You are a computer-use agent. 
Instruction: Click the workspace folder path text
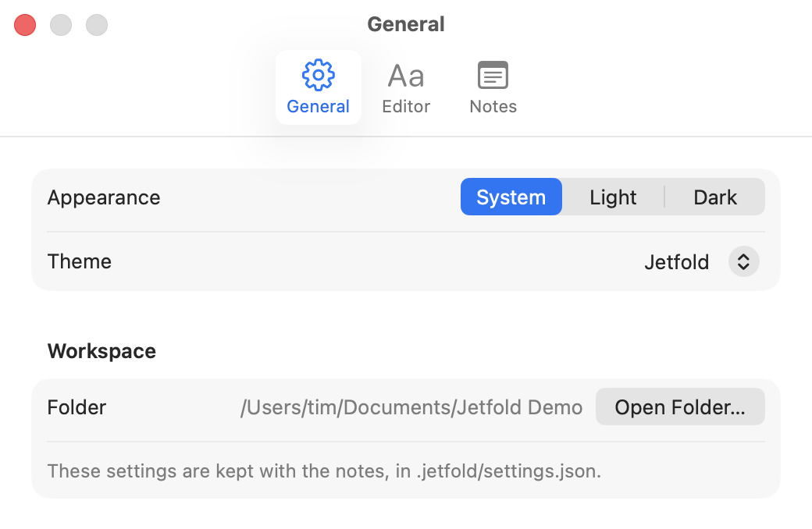pos(411,407)
